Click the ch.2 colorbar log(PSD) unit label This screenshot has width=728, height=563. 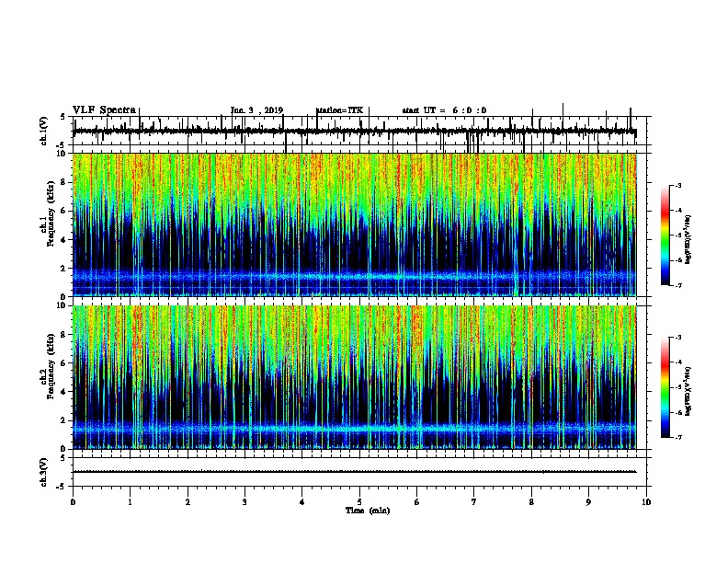(x=688, y=391)
